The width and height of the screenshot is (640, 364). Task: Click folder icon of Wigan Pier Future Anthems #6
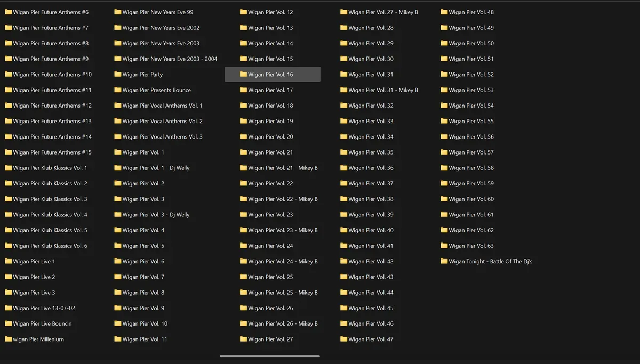tap(8, 12)
